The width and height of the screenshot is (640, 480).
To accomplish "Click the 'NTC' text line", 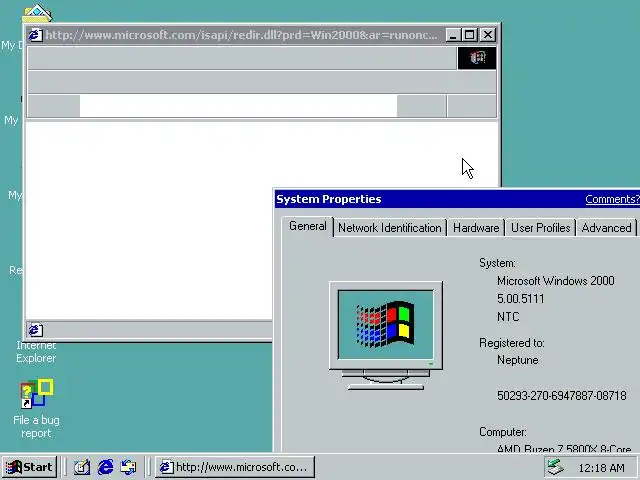I will tap(508, 317).
